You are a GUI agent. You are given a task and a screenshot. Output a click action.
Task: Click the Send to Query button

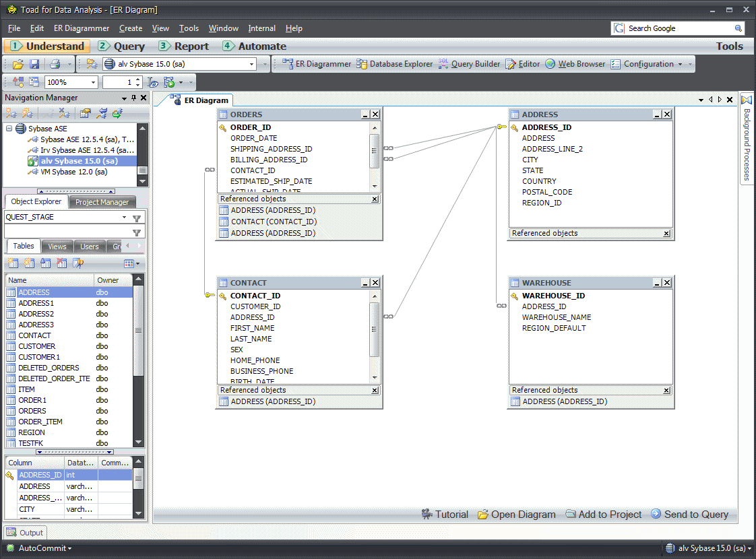[690, 515]
